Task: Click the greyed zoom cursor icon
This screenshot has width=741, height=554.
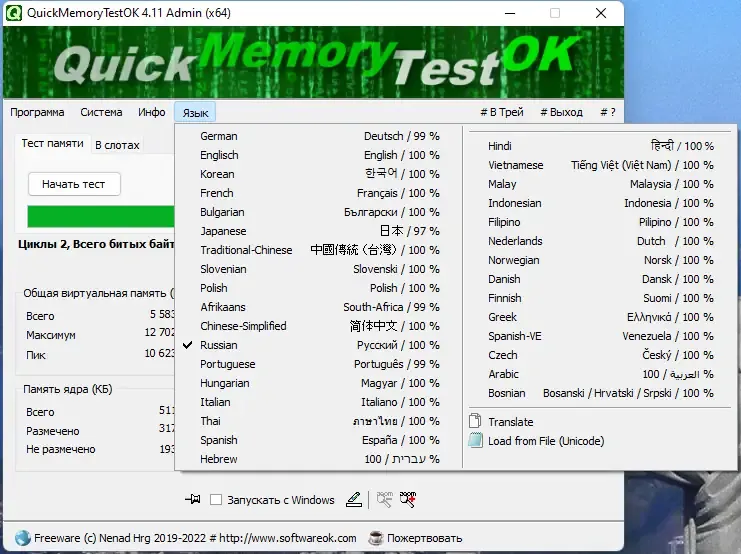Action: point(384,499)
